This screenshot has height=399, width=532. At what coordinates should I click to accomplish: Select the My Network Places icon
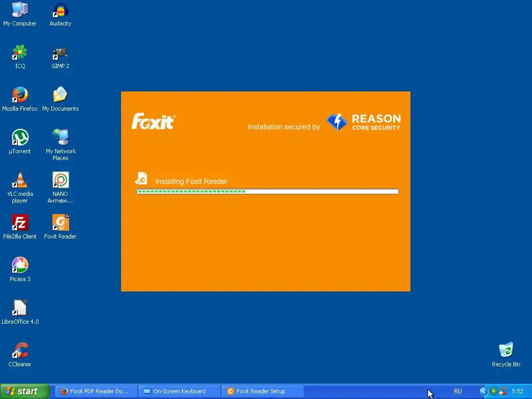point(60,144)
